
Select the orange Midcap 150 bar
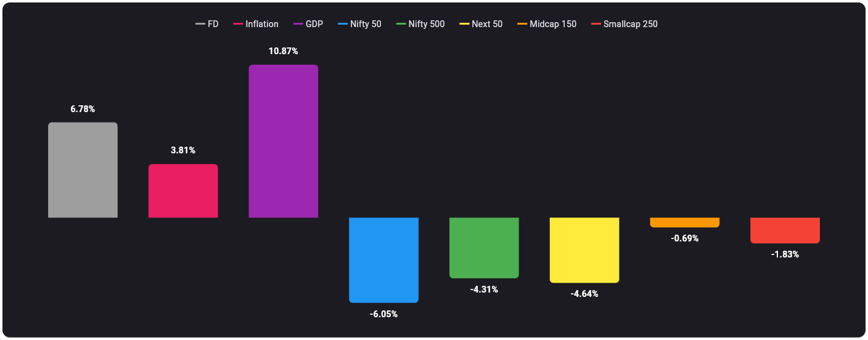[x=685, y=222]
